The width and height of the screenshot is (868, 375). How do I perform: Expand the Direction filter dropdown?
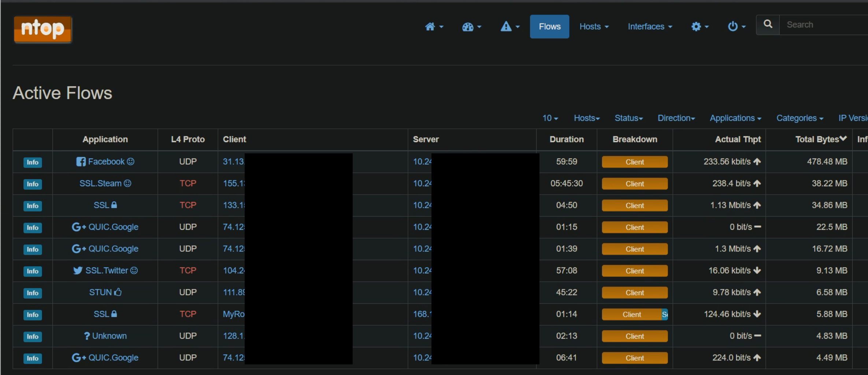[x=676, y=118]
